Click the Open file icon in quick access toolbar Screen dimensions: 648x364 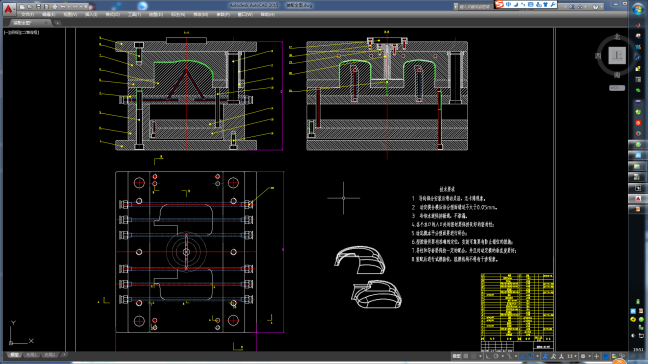(x=30, y=7)
